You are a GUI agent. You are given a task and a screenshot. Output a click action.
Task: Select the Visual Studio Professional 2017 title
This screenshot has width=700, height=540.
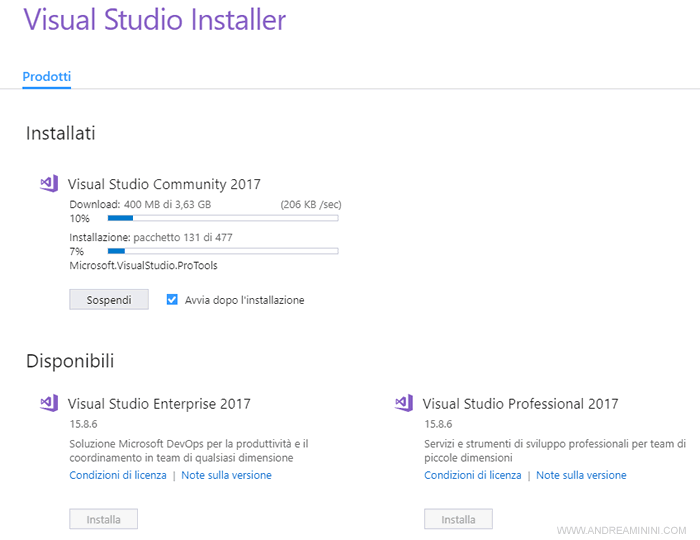520,404
